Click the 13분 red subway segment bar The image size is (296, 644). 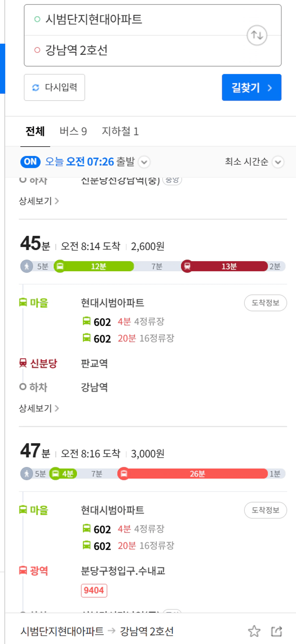click(229, 266)
